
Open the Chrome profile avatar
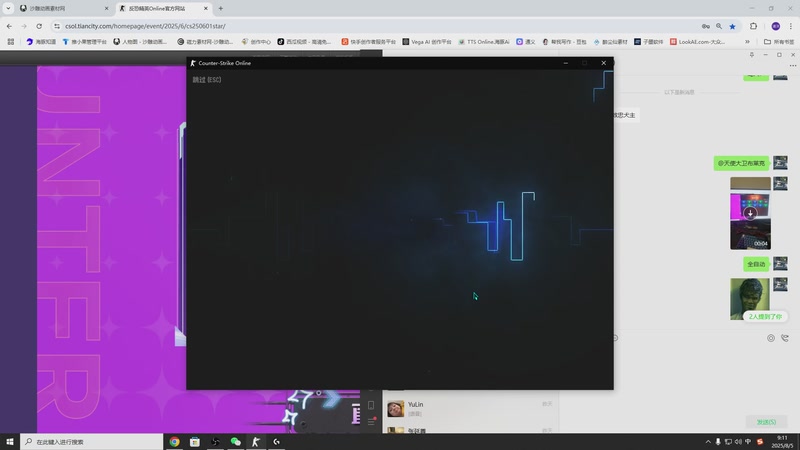coord(776,26)
